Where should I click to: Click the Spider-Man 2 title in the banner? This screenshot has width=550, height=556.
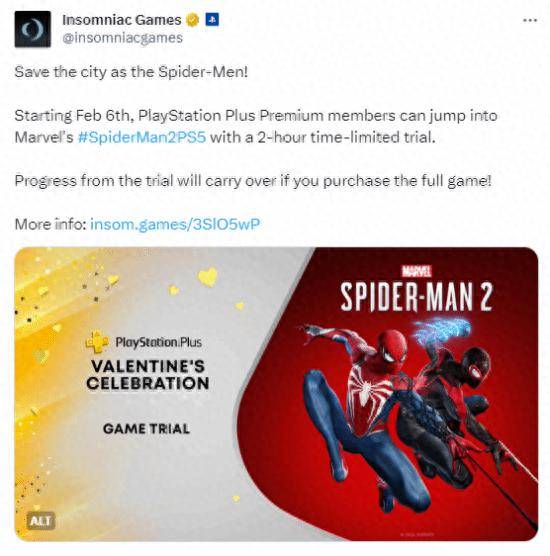[x=416, y=297]
